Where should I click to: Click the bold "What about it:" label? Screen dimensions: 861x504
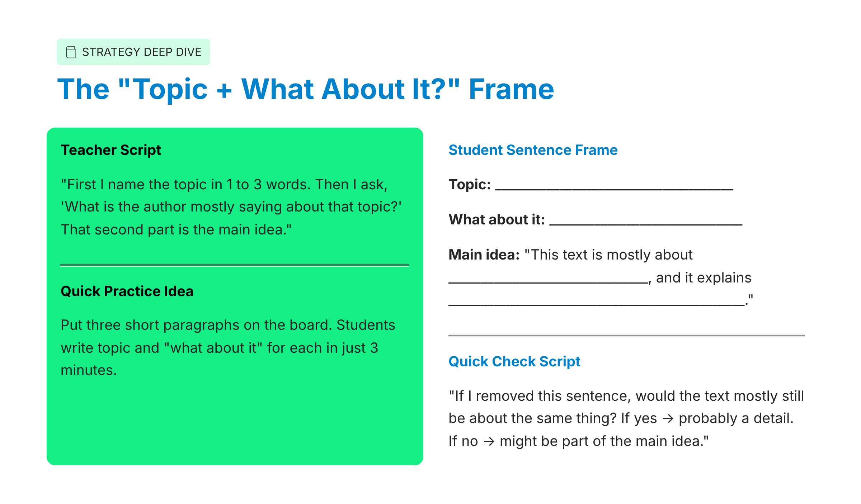[x=497, y=219]
